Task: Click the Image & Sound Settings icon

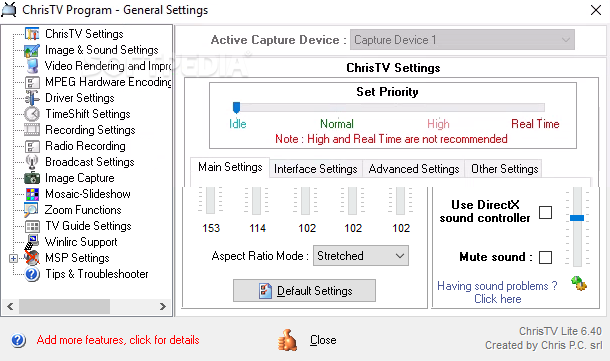Action: coord(32,50)
